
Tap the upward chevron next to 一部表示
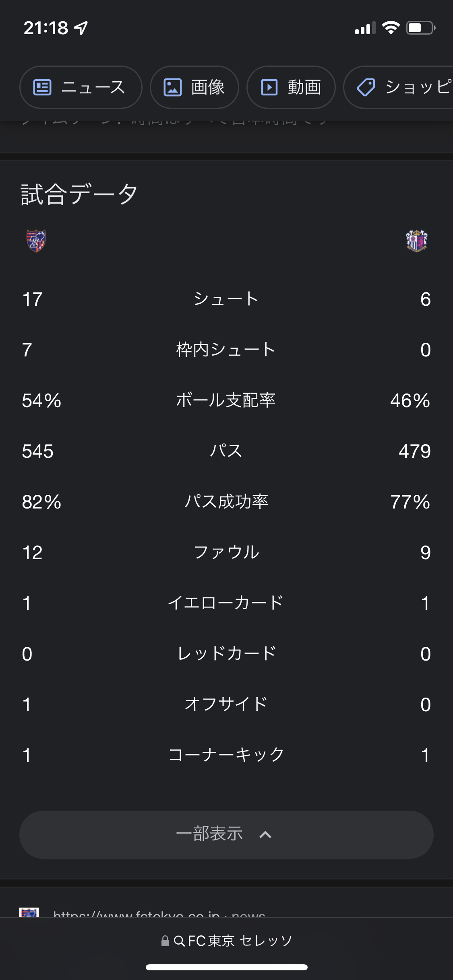click(x=265, y=834)
